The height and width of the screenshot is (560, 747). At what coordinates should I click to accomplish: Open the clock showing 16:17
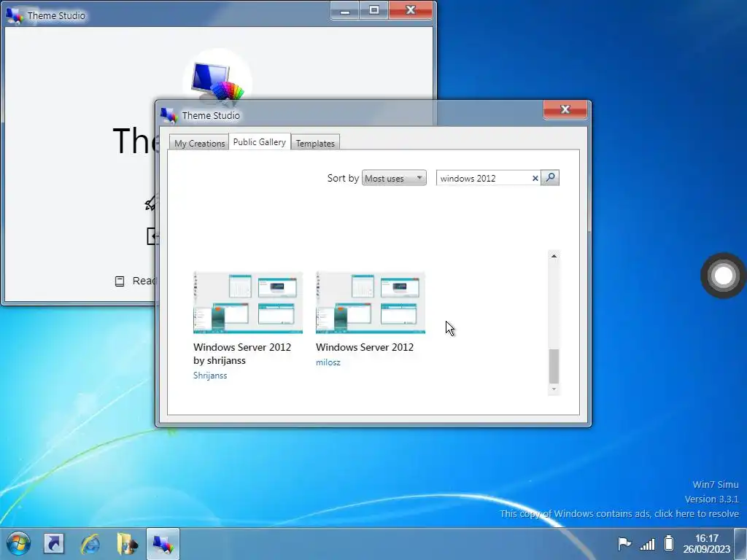[x=706, y=543]
